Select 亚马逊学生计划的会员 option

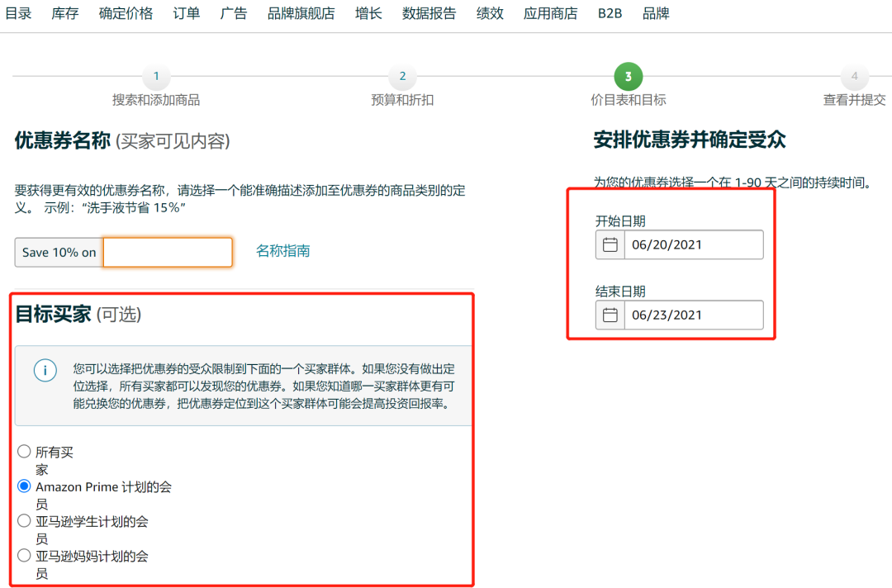pyautogui.click(x=24, y=520)
